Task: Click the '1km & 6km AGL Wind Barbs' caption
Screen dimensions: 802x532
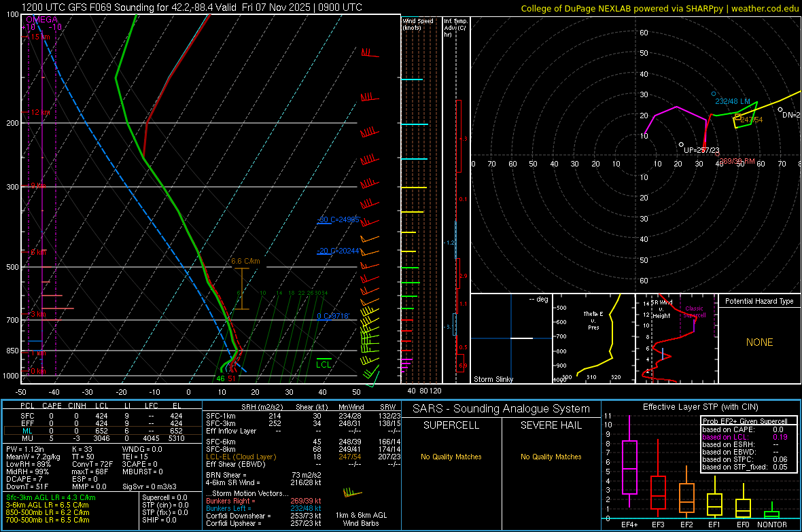Action: point(361,519)
